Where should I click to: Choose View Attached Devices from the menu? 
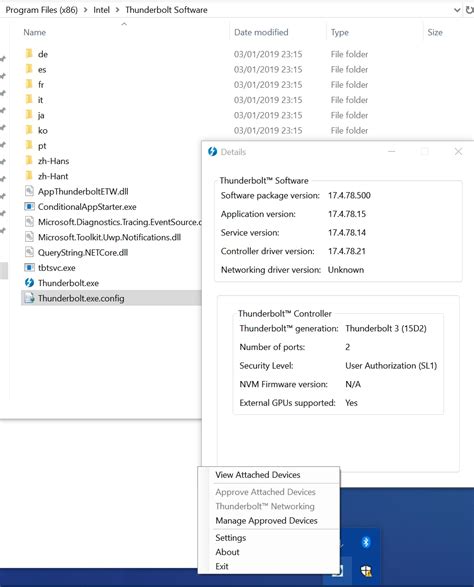point(258,475)
